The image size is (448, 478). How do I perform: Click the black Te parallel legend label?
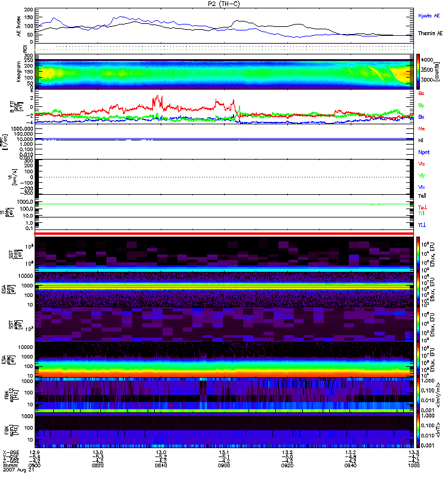(422, 196)
